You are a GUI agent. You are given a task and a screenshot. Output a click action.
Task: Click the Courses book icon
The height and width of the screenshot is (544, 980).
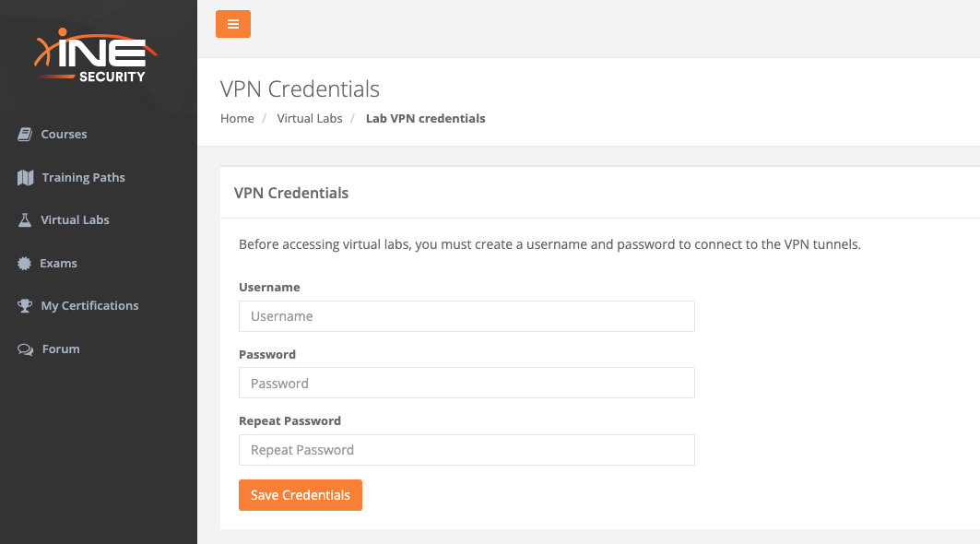pos(25,135)
